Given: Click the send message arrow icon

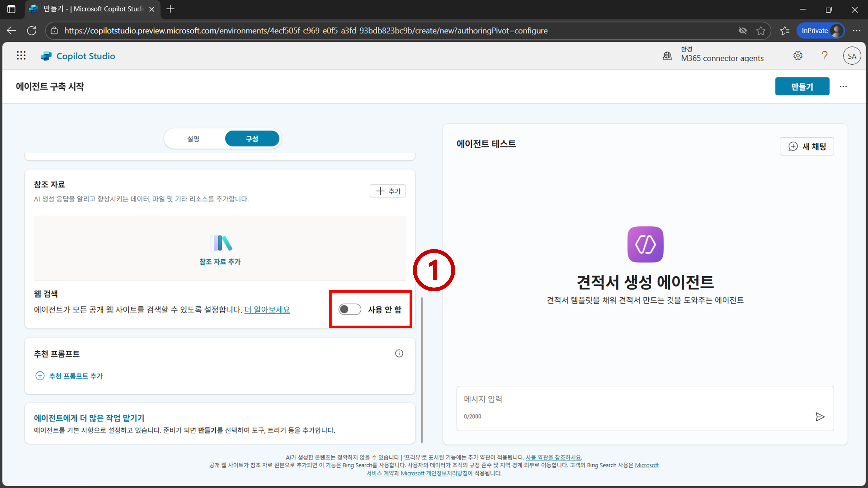Looking at the screenshot, I should 820,417.
